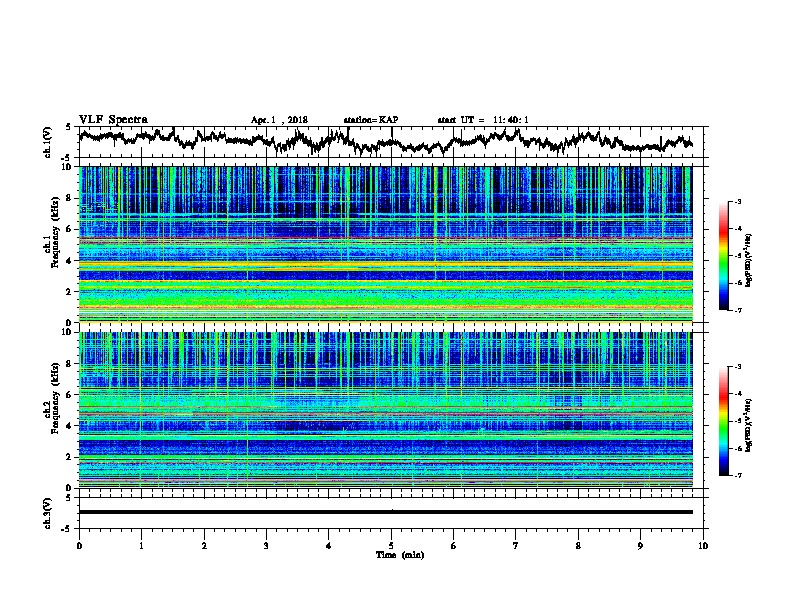
Task: Click the "3" tick label on the time axis
Action: tap(266, 546)
